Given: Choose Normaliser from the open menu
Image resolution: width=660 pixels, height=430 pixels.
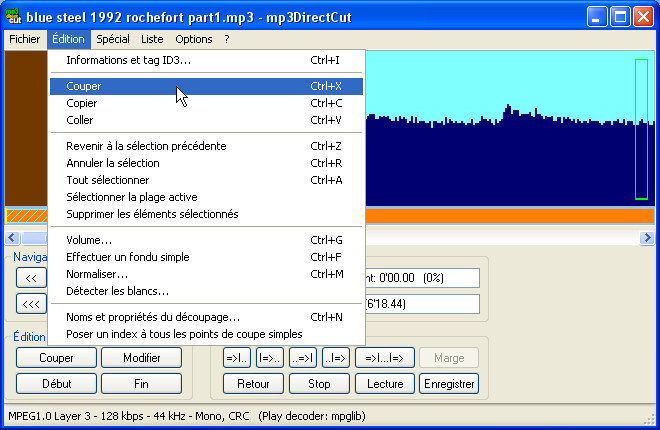Looking at the screenshot, I should [x=96, y=274].
